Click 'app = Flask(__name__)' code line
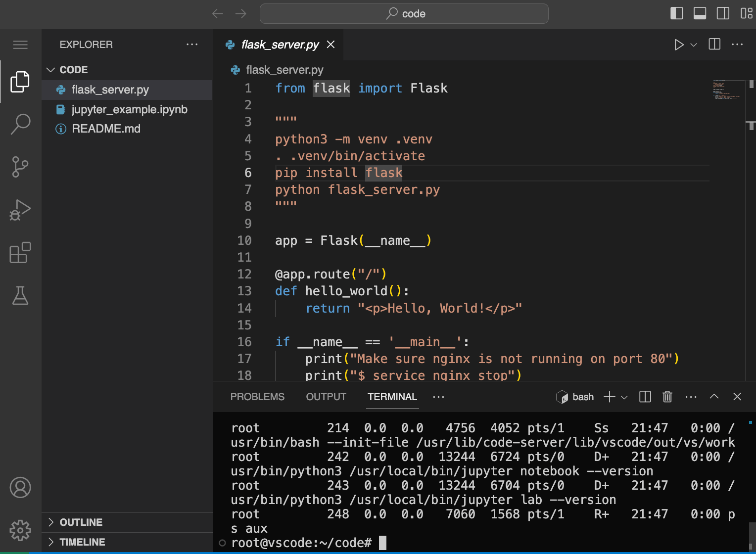 353,240
